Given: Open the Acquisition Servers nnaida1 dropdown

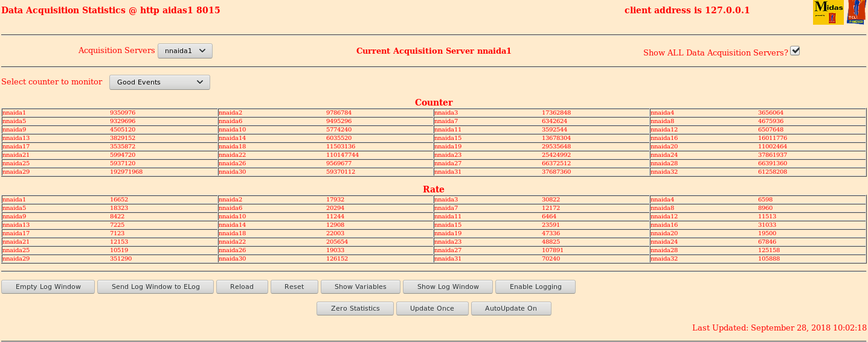Looking at the screenshot, I should tap(185, 51).
